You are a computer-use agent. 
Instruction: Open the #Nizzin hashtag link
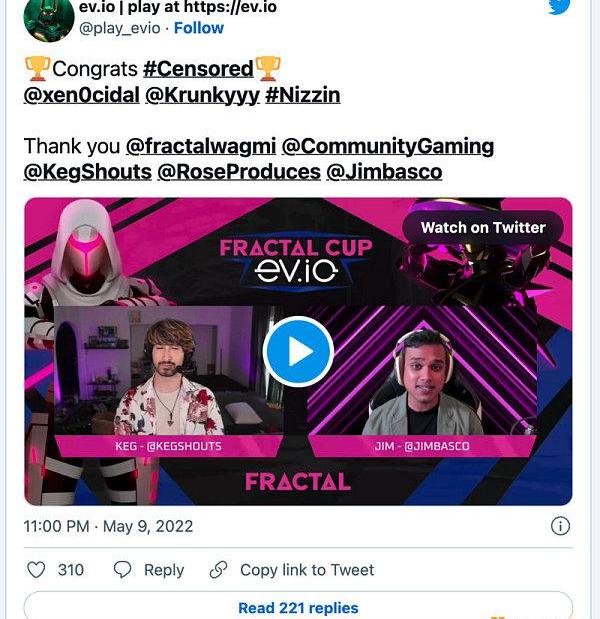pyautogui.click(x=303, y=95)
